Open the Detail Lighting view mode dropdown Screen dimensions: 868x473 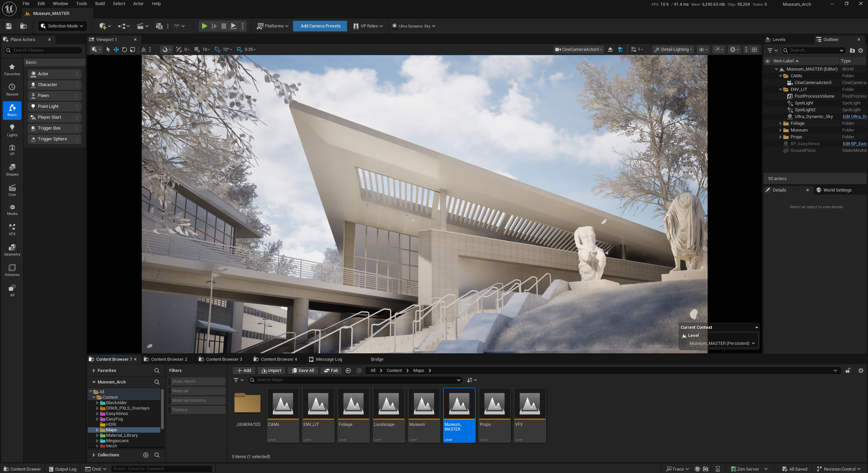(673, 50)
